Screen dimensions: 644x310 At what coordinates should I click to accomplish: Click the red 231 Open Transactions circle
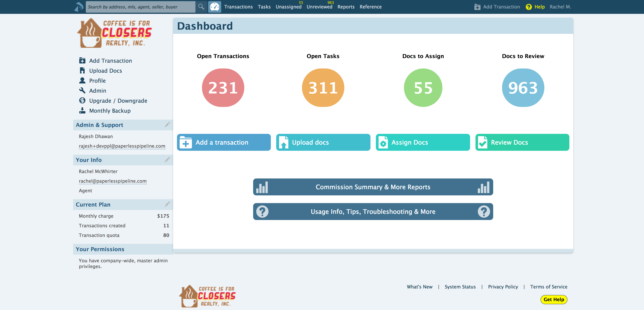(223, 88)
